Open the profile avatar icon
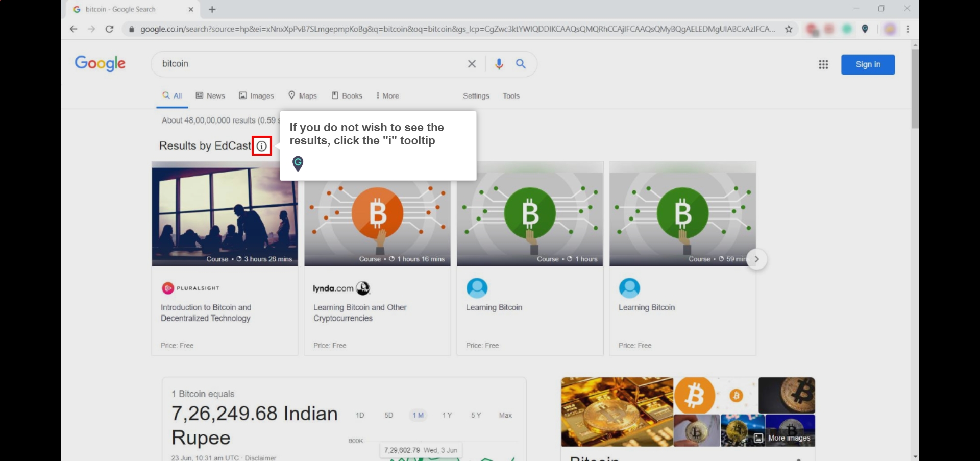The image size is (980, 461). coord(890,29)
